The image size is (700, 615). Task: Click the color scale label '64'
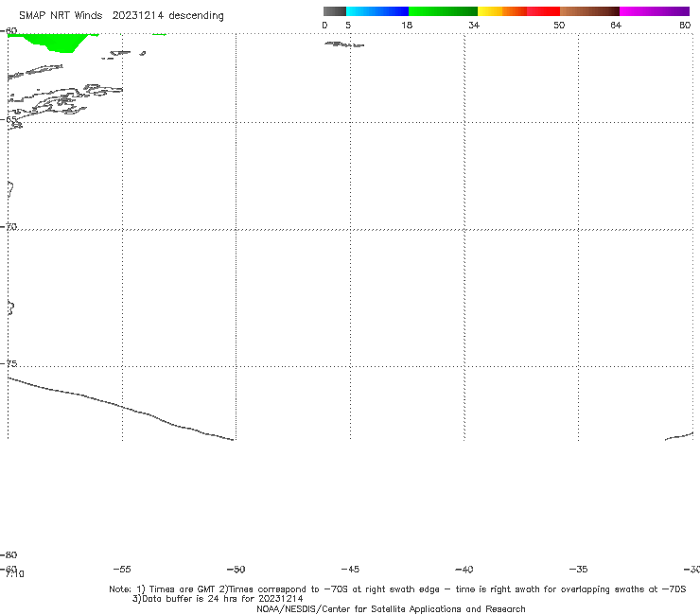pos(616,25)
